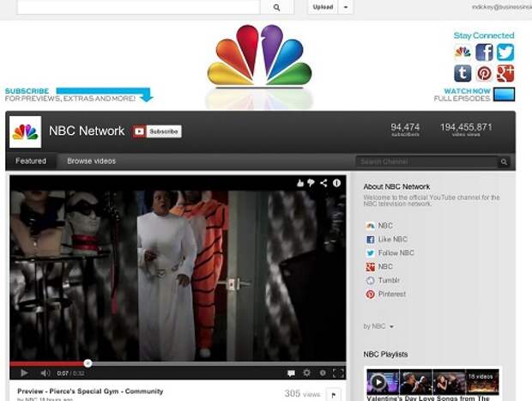This screenshot has height=401, width=532.
Task: Click the NBC Network channel avatar
Action: point(26,131)
